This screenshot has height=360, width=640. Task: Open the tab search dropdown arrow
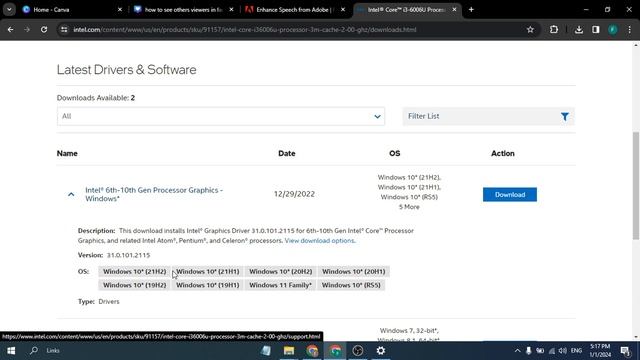click(9, 9)
